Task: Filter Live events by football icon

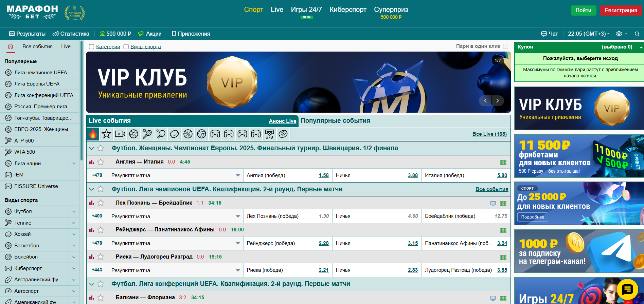Action: (x=134, y=134)
